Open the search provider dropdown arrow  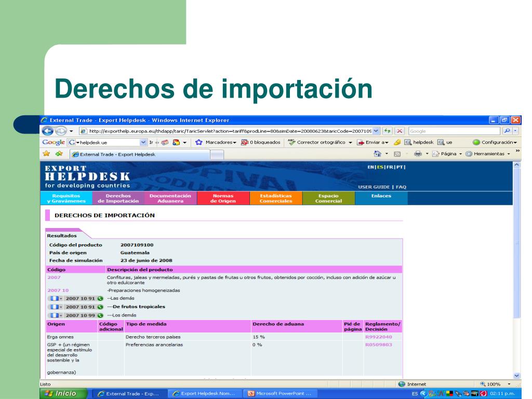(515, 131)
